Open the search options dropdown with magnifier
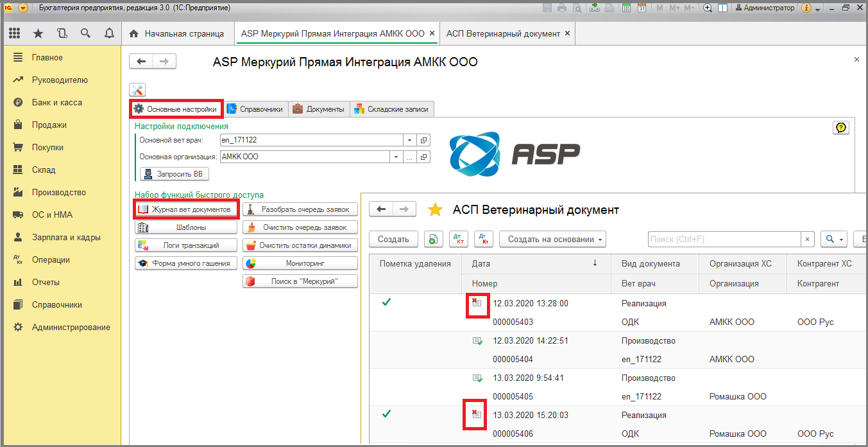Image resolution: width=868 pixels, height=447 pixels. (835, 240)
